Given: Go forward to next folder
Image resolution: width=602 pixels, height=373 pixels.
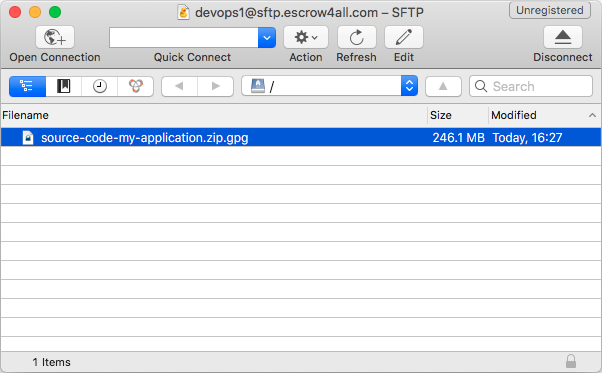Looking at the screenshot, I should coord(216,86).
